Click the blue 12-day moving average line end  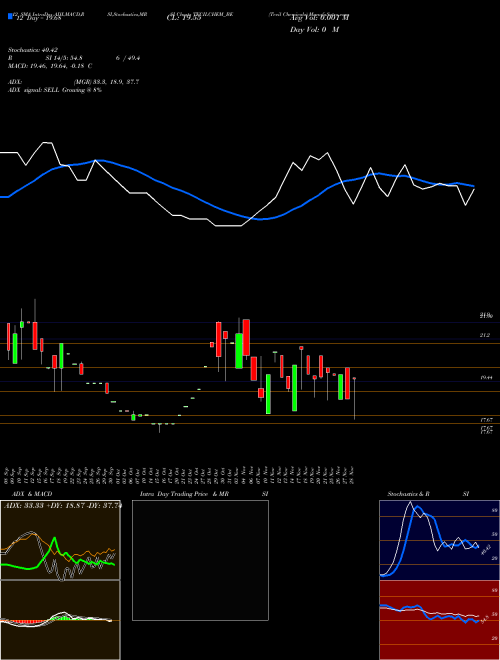[474, 186]
